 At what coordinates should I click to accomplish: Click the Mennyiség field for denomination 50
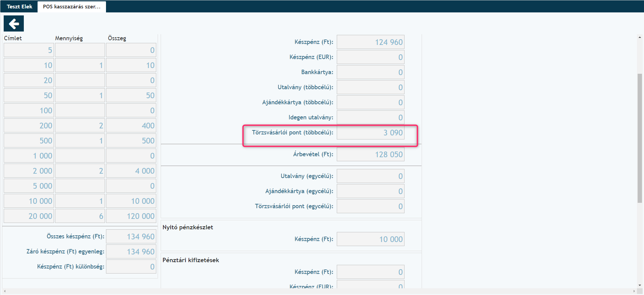(x=80, y=96)
